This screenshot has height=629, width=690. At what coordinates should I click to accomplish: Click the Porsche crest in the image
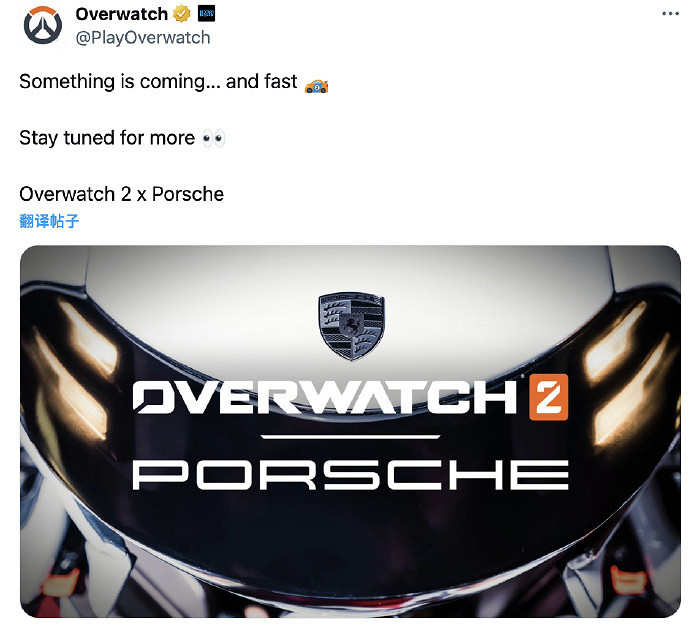(351, 325)
